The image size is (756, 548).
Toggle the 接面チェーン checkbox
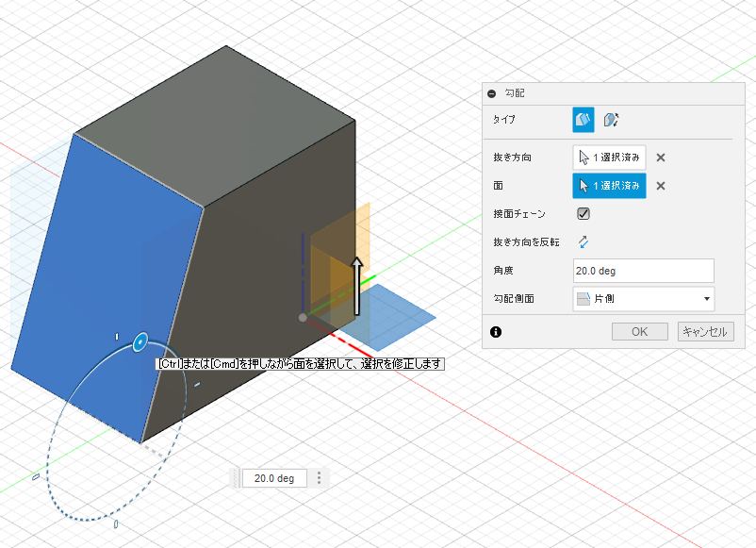[x=583, y=214]
